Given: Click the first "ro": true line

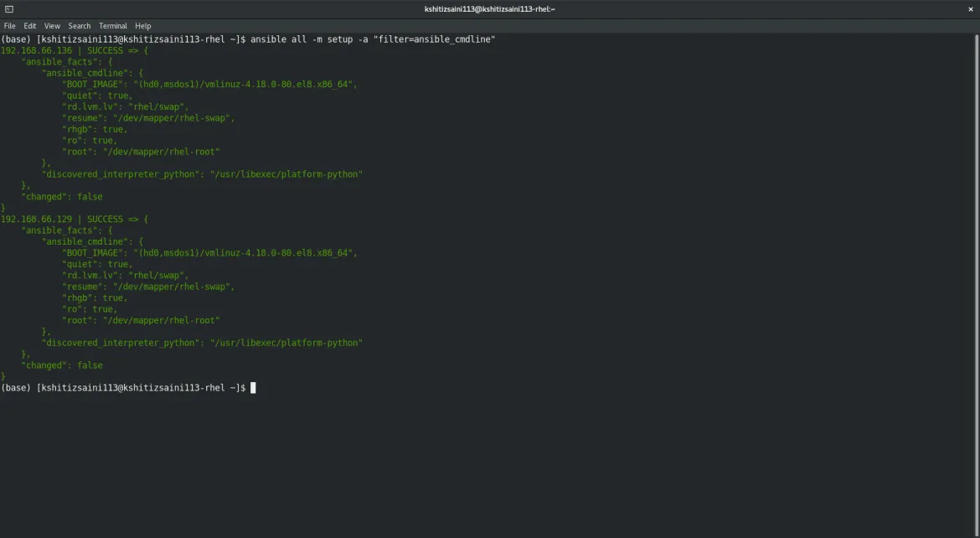Looking at the screenshot, I should [90, 140].
